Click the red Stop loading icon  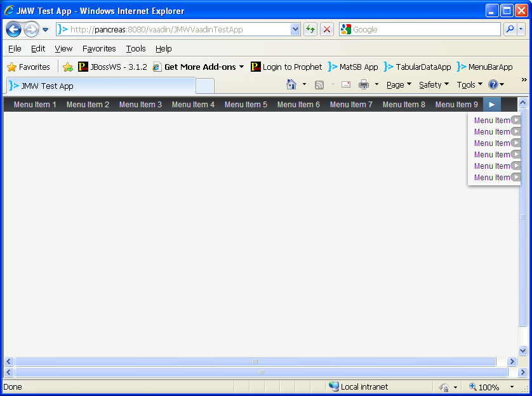[327, 29]
